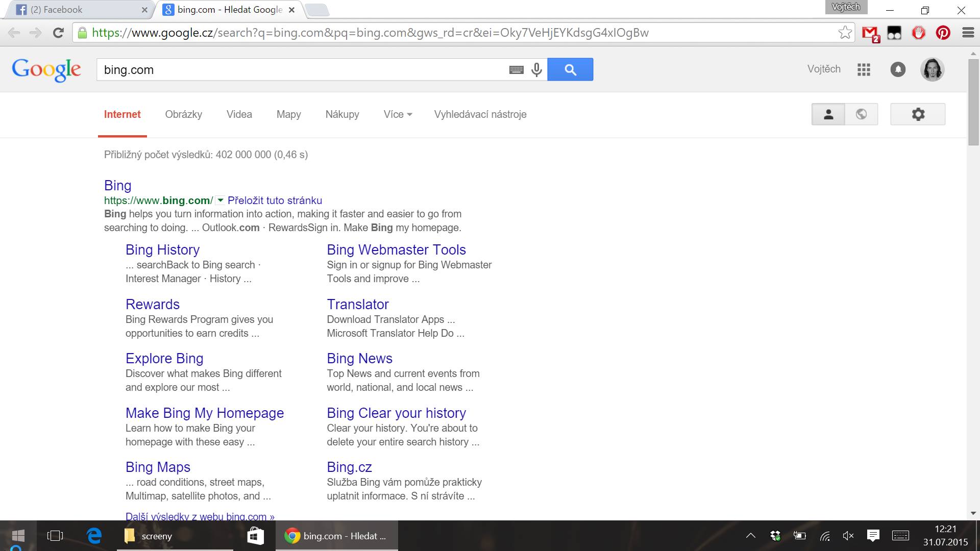Open Google search settings gear
Image resolution: width=980 pixels, height=551 pixels.
(918, 114)
